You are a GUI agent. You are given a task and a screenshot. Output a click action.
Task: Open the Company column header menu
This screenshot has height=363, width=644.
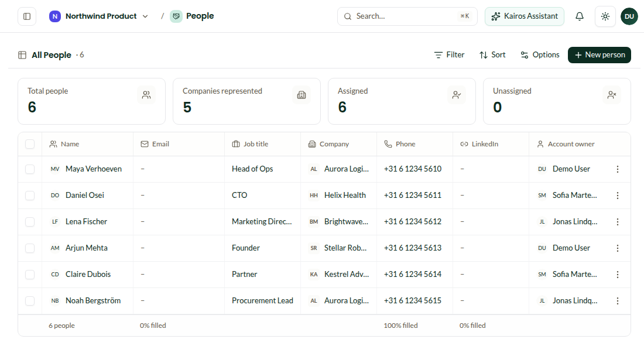pyautogui.click(x=339, y=144)
